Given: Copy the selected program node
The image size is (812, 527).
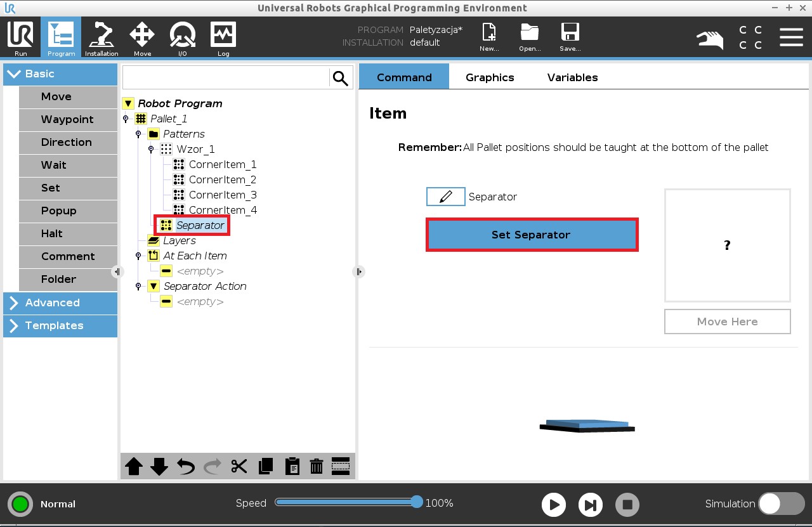Looking at the screenshot, I should (x=266, y=467).
